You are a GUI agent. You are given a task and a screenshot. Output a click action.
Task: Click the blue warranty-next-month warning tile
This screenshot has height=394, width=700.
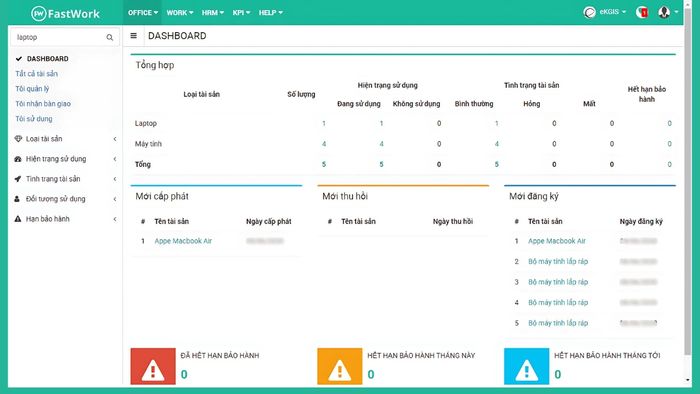526,366
